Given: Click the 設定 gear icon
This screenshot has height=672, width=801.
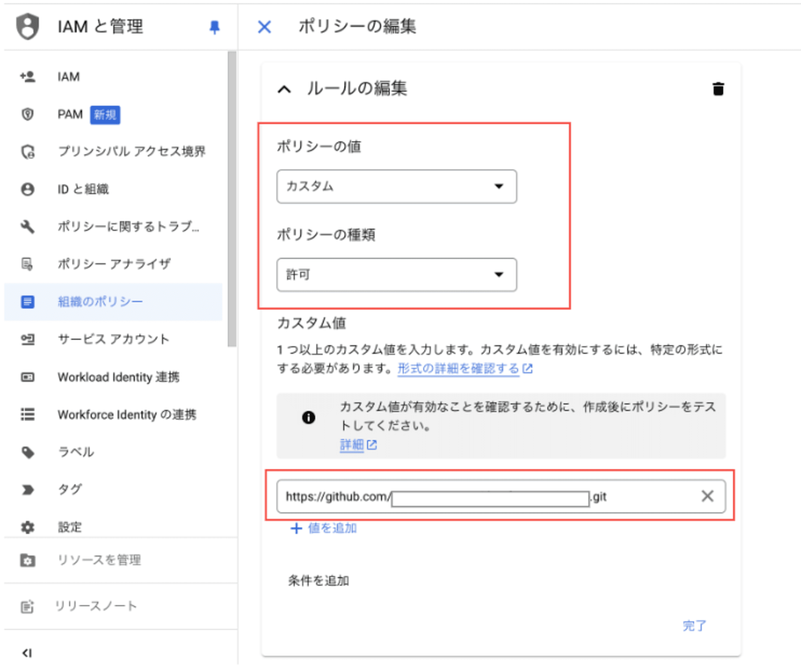Looking at the screenshot, I should point(28,527).
